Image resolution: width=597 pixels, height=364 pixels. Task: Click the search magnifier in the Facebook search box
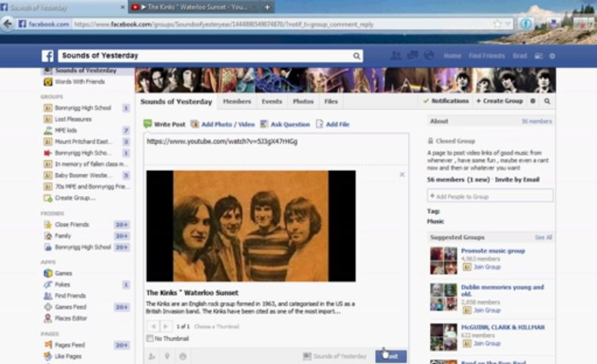point(356,56)
